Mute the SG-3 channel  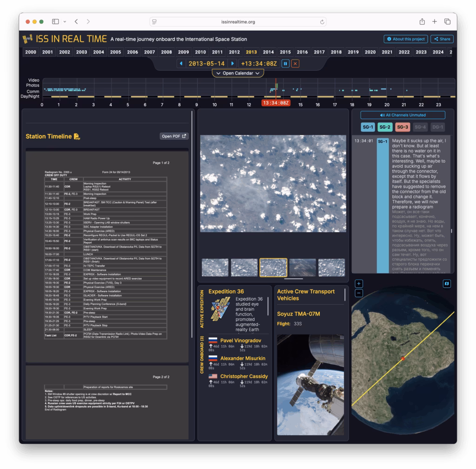click(403, 127)
